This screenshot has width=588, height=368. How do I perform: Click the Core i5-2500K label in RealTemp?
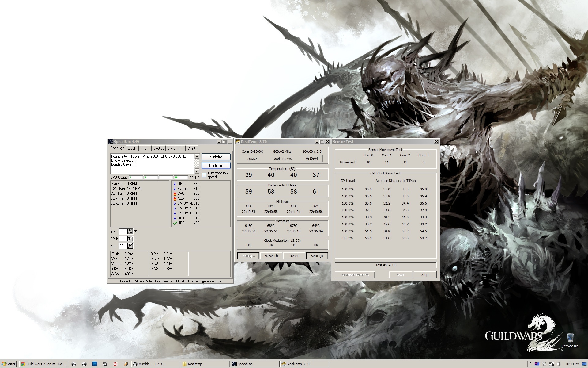[x=252, y=151]
